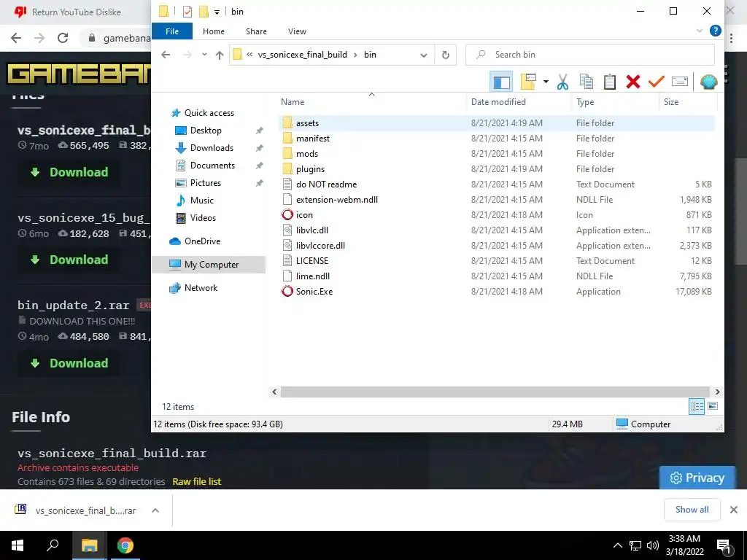The image size is (747, 560).
Task: Select the icon file row
Action: (x=497, y=215)
